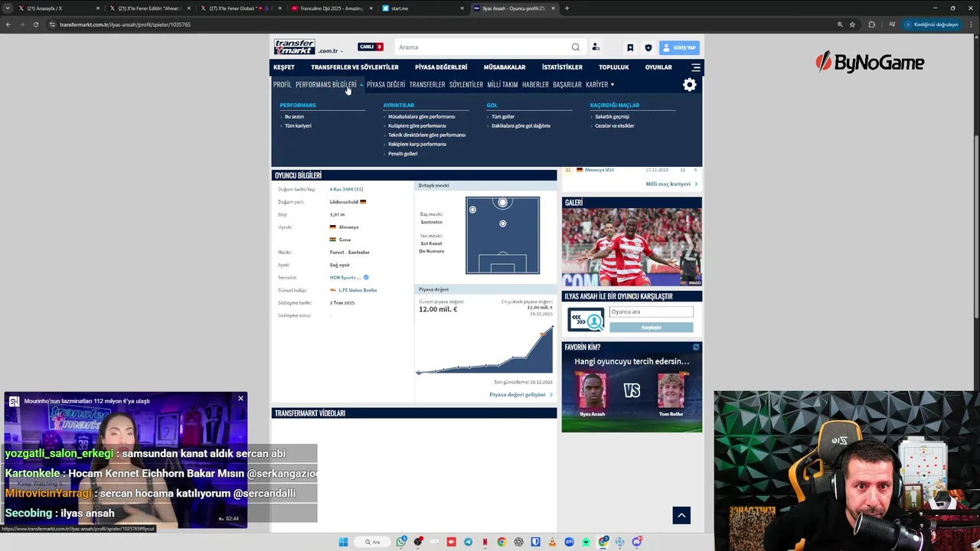980x551 pixels.
Task: Open the Windows Start menu
Action: (x=343, y=542)
